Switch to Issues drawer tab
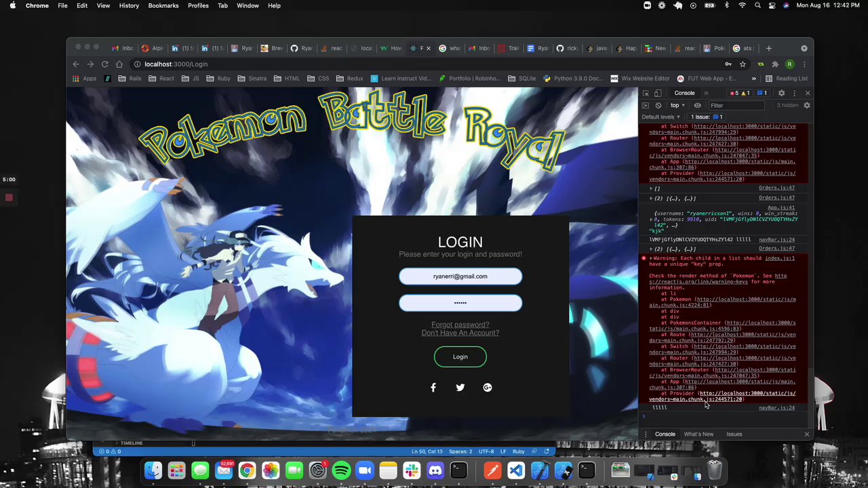This screenshot has width=868, height=488. click(x=734, y=434)
